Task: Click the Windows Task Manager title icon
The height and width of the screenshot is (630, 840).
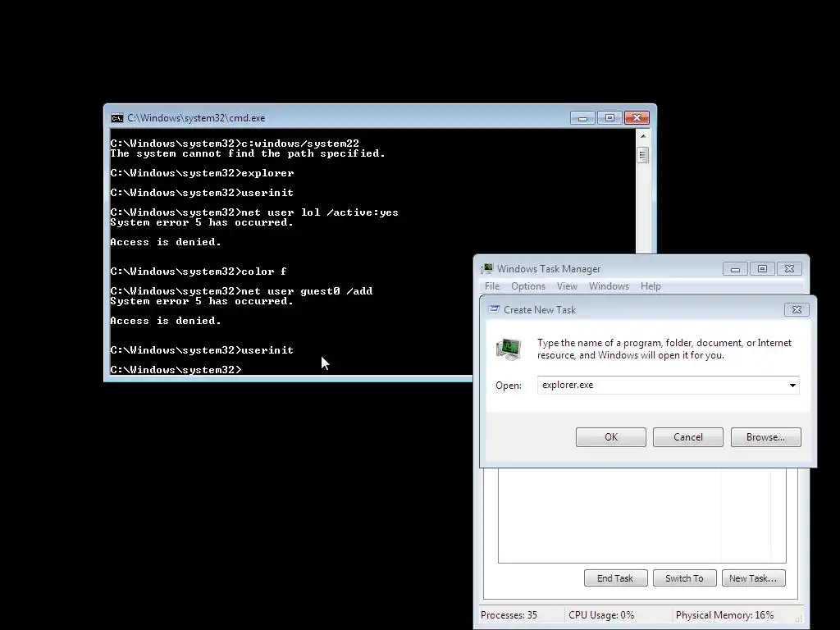Action: click(x=487, y=269)
